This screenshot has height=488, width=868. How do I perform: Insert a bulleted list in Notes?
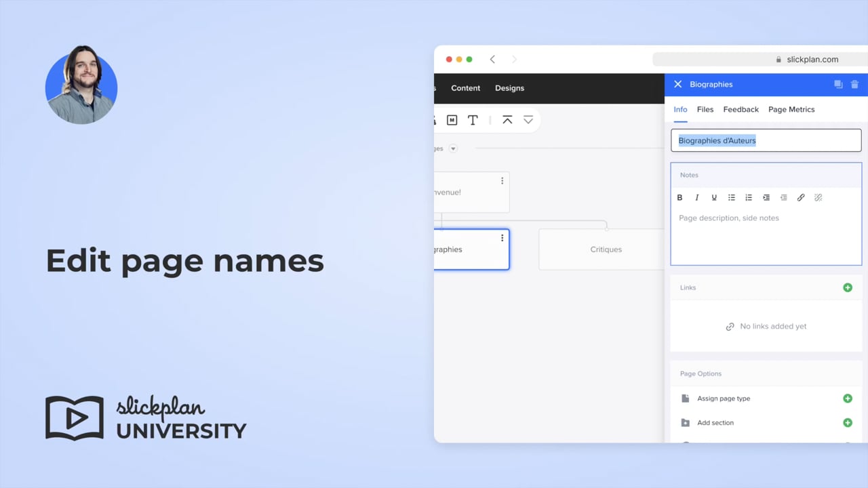pyautogui.click(x=732, y=197)
